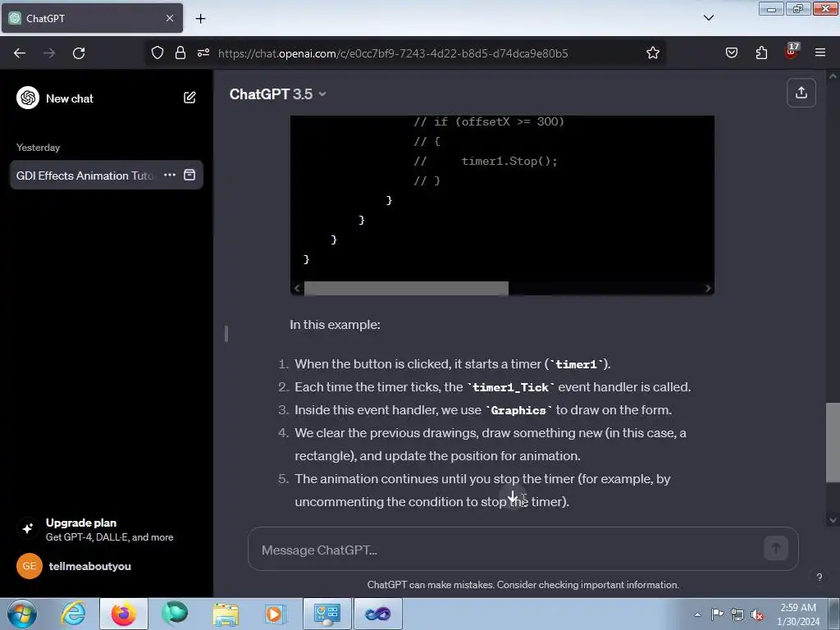Click the code block horizontal scrollbar thumb
The height and width of the screenshot is (630, 840).
click(406, 288)
